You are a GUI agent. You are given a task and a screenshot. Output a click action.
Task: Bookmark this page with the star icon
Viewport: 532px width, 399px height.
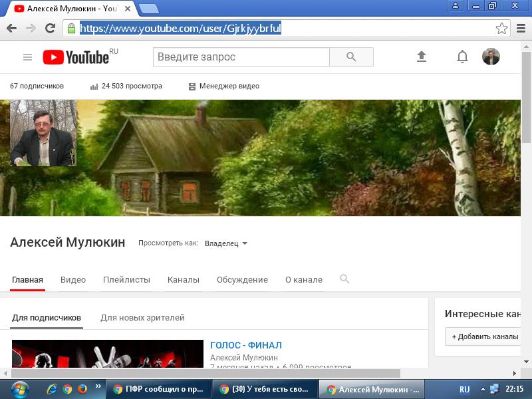[501, 29]
